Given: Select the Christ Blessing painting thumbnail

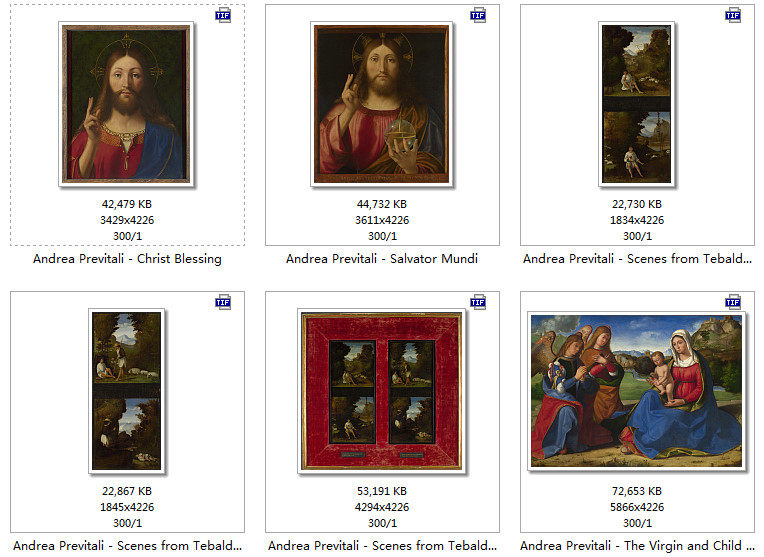Looking at the screenshot, I should [126, 104].
